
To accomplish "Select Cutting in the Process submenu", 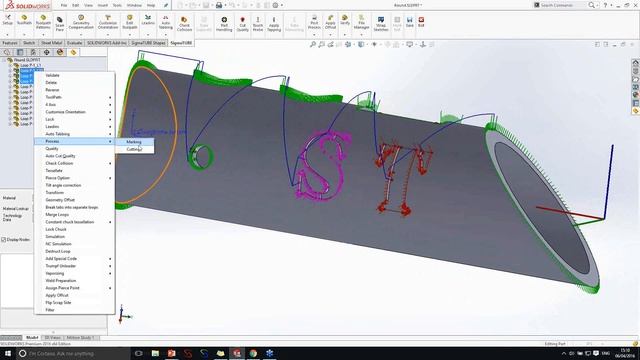I will 135,149.
